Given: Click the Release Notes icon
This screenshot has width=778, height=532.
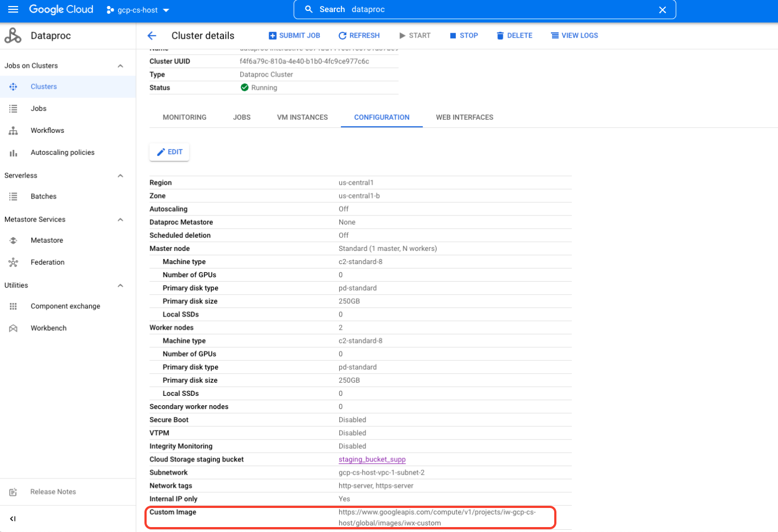Looking at the screenshot, I should [x=13, y=492].
